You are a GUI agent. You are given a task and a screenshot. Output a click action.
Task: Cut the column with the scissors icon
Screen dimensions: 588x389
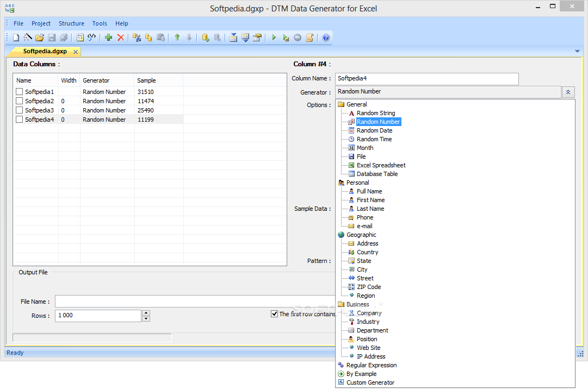pyautogui.click(x=137, y=37)
